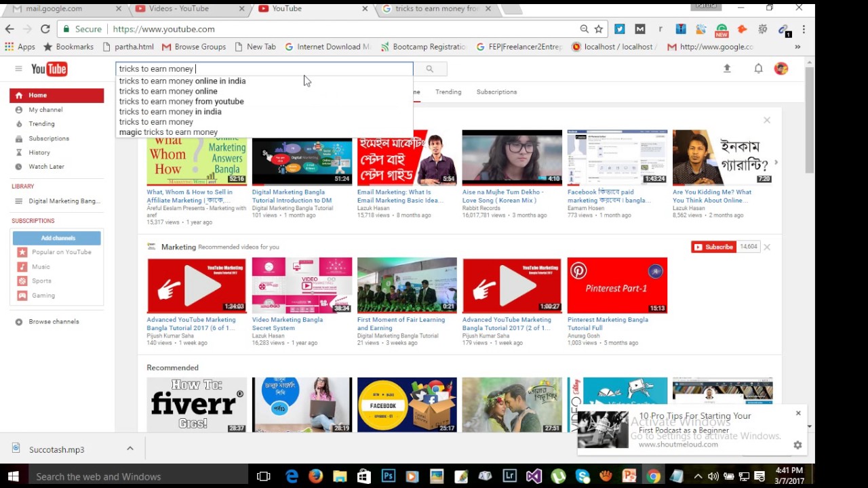
Task: Expand Succotash.mp3 download options arrow
Action: [130, 449]
